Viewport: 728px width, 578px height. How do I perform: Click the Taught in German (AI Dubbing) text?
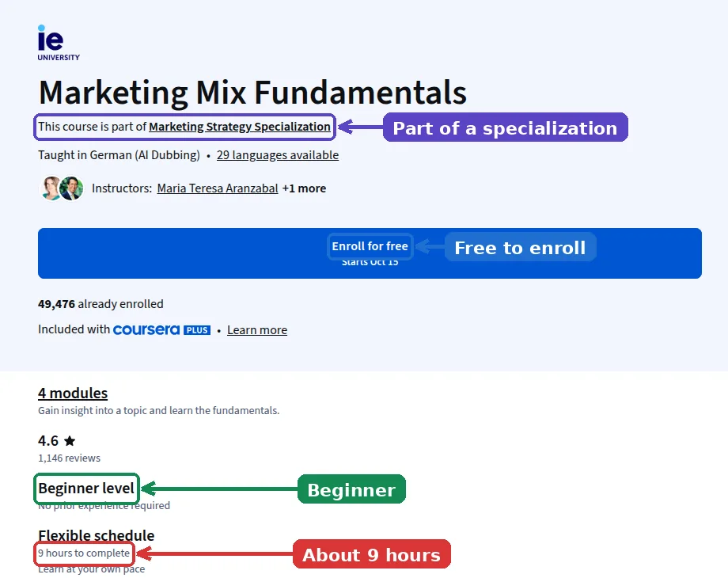(119, 155)
